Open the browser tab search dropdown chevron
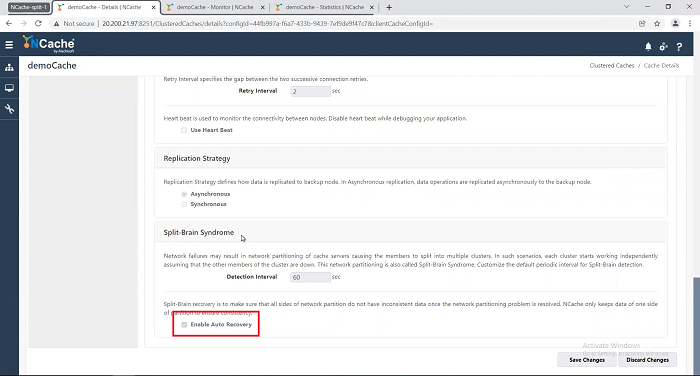 (x=626, y=7)
